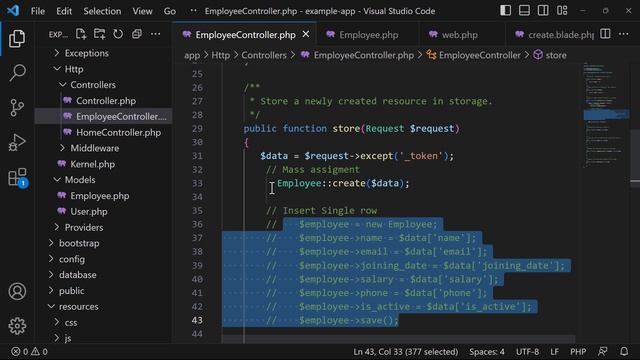This screenshot has width=640, height=360.
Task: Split the editor to the right
Action: [x=605, y=34]
